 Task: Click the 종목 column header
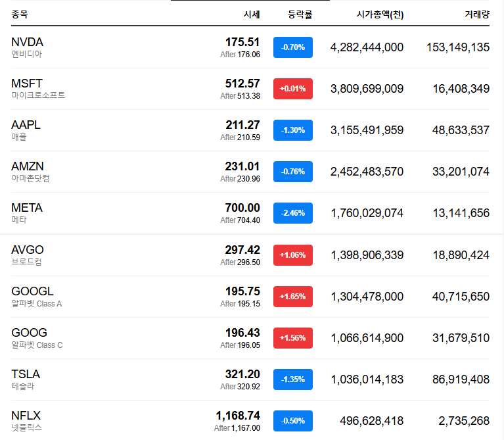[19, 14]
